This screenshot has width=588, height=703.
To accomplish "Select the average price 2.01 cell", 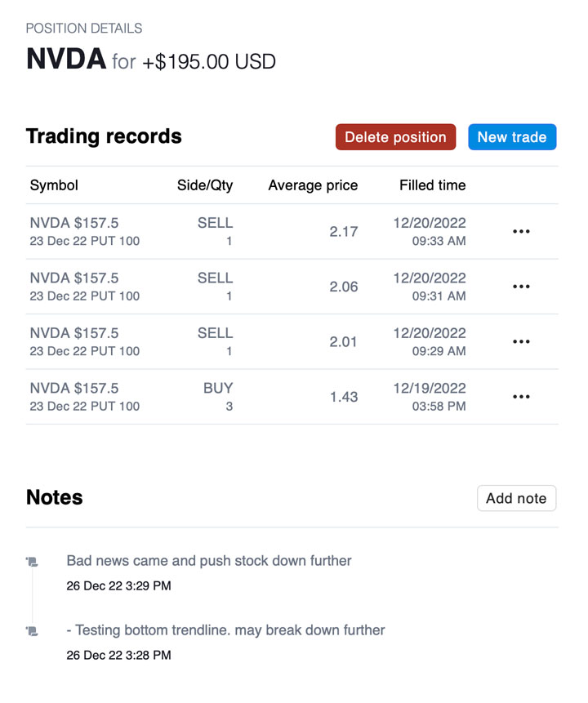I will (344, 342).
